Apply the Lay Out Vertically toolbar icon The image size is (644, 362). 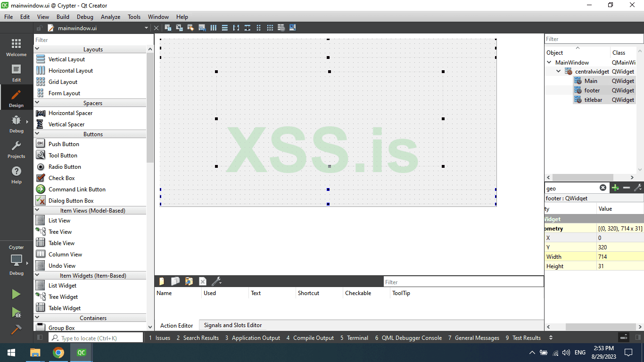(x=224, y=27)
